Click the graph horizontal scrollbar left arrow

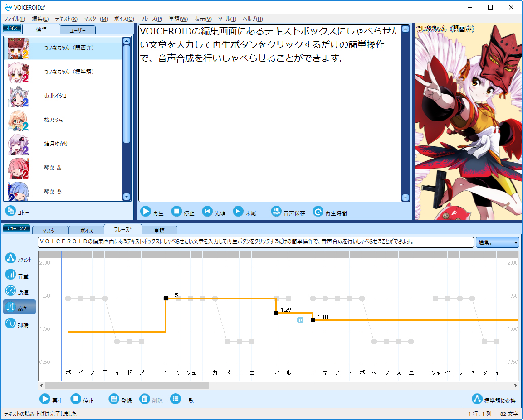click(x=41, y=386)
